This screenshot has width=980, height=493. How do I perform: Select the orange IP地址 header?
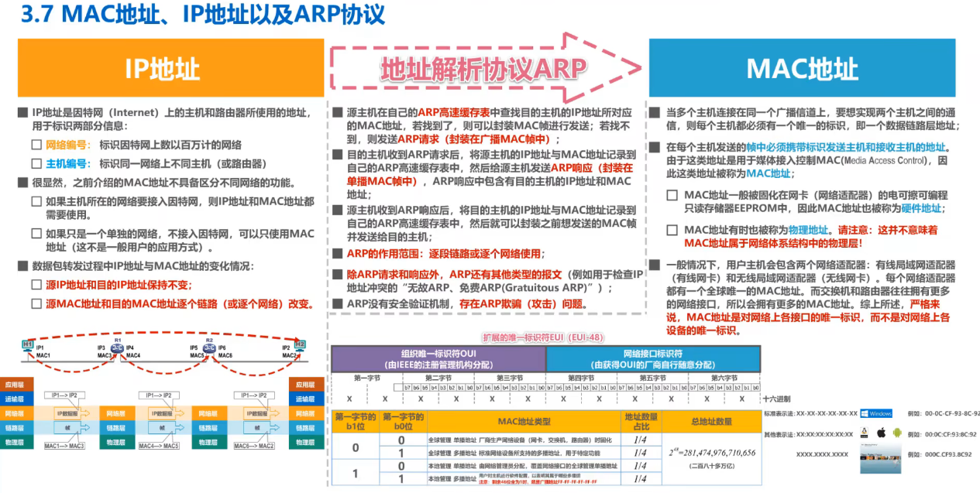tap(170, 68)
